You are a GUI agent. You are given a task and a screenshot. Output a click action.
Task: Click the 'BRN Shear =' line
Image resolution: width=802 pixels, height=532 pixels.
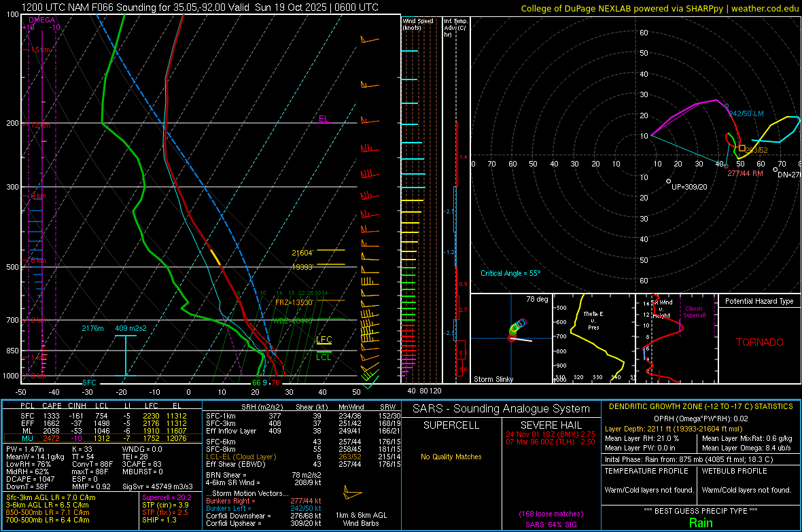point(264,475)
